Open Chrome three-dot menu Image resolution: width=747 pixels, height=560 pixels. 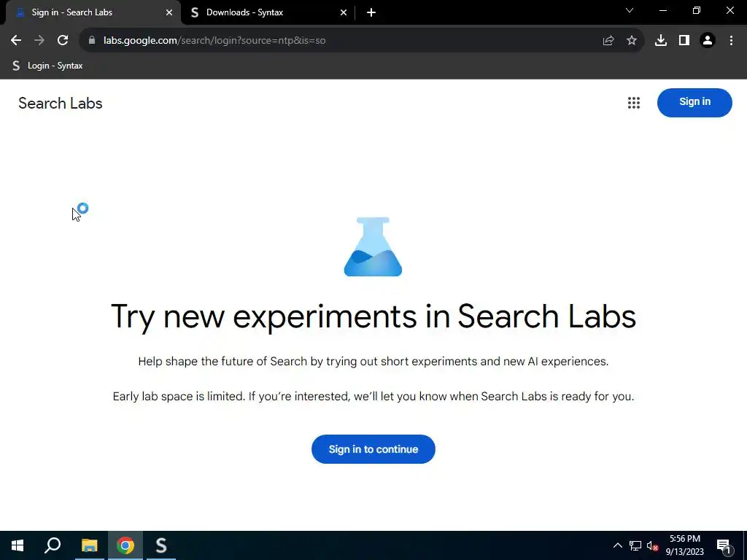tap(731, 41)
